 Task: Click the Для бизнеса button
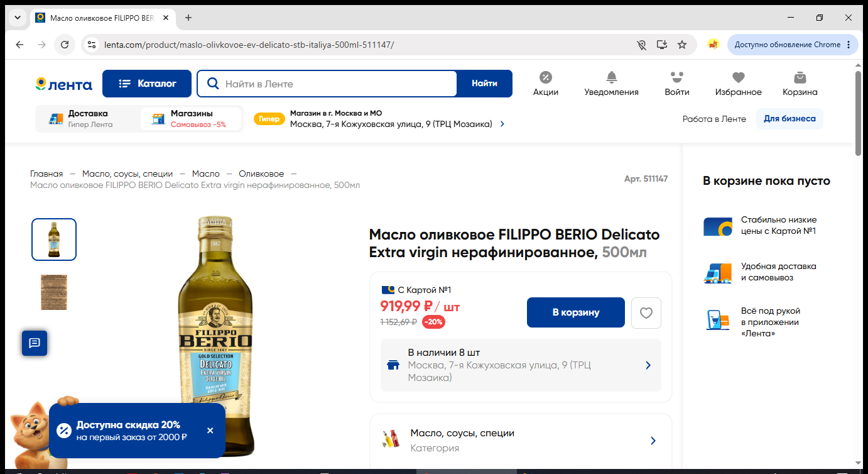789,119
